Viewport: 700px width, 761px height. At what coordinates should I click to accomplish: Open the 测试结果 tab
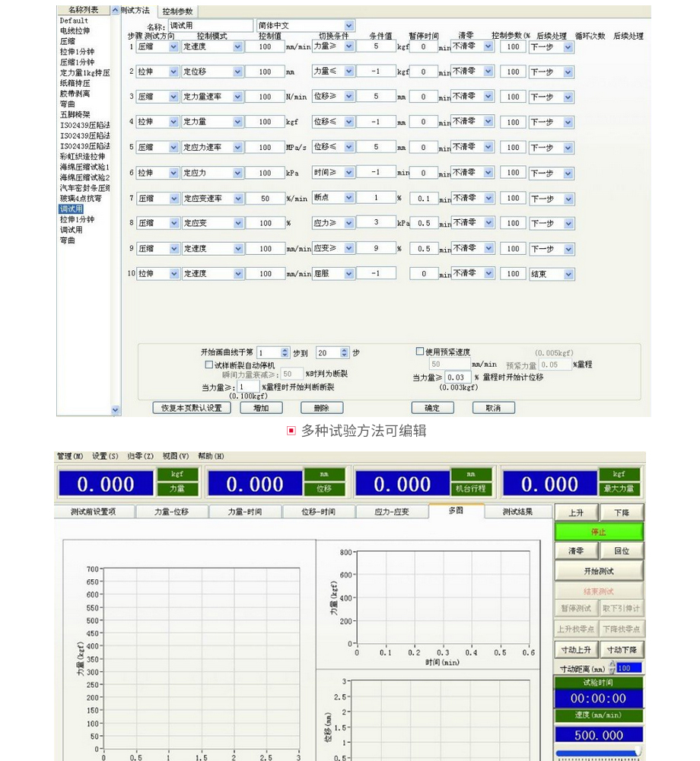pyautogui.click(x=518, y=512)
